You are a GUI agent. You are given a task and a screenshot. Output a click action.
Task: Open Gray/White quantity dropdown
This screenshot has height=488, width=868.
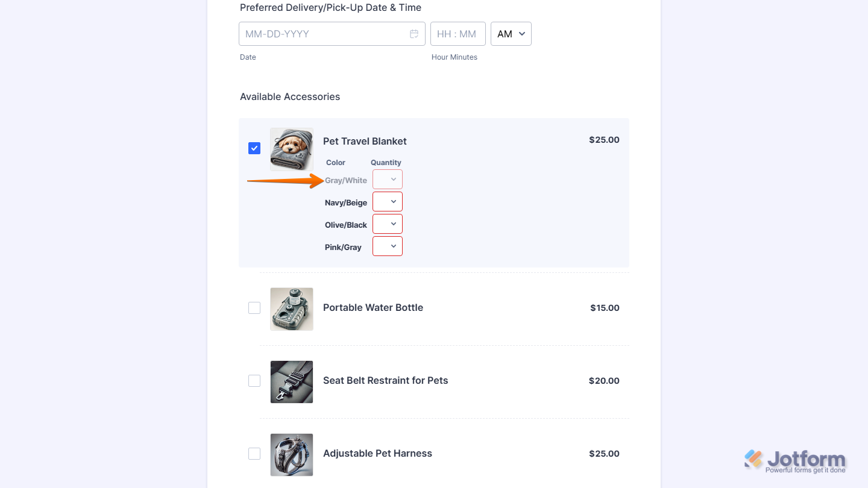coord(388,180)
